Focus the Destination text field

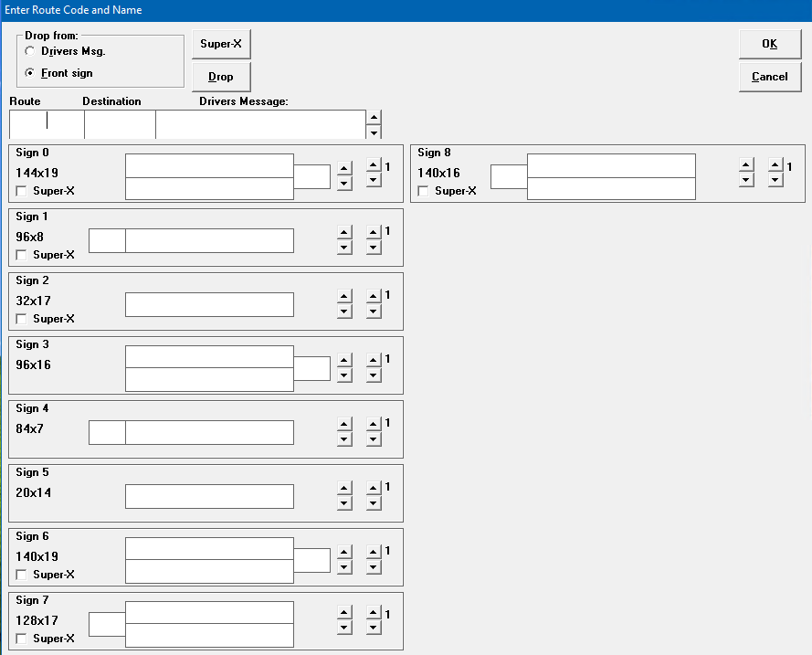click(x=120, y=123)
